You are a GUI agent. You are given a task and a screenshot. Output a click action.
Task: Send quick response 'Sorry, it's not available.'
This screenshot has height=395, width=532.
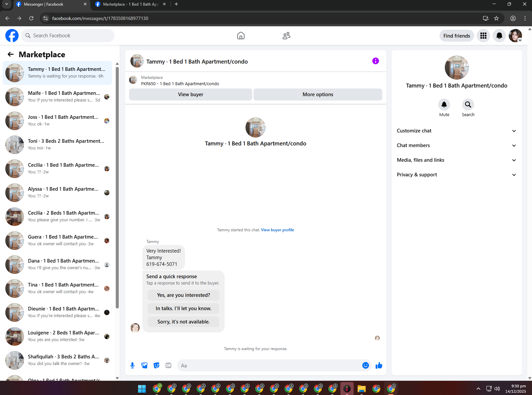tap(183, 322)
